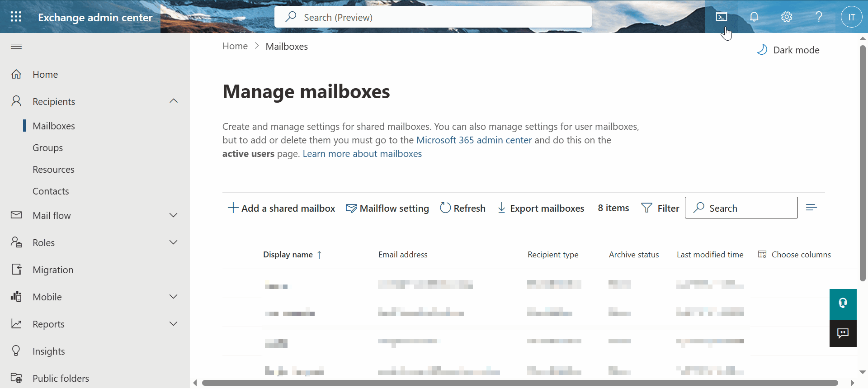Click the mailbox list Search field

click(741, 208)
